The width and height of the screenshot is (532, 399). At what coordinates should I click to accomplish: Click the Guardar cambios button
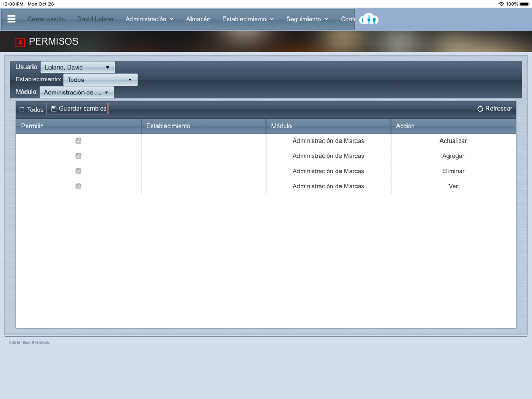[78, 109]
